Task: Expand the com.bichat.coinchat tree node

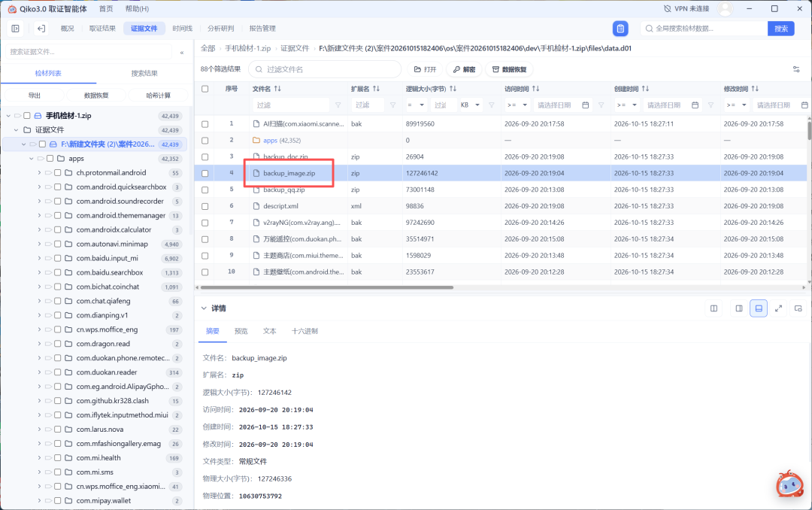Action: [x=39, y=287]
